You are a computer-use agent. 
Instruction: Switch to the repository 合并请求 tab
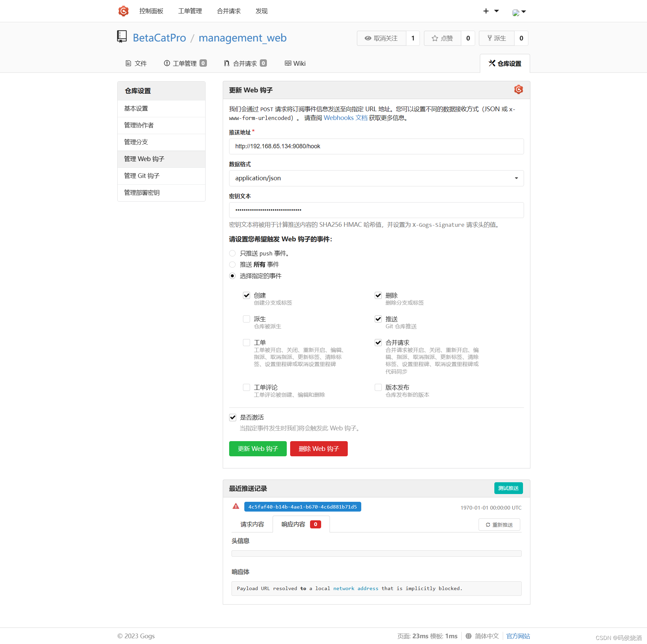(x=245, y=63)
